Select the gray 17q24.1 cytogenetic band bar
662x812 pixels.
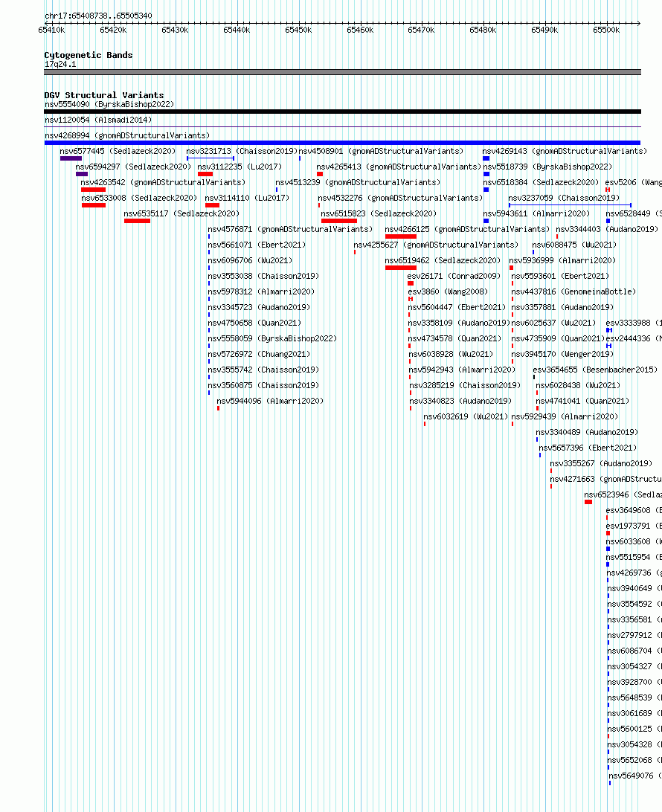click(x=342, y=72)
